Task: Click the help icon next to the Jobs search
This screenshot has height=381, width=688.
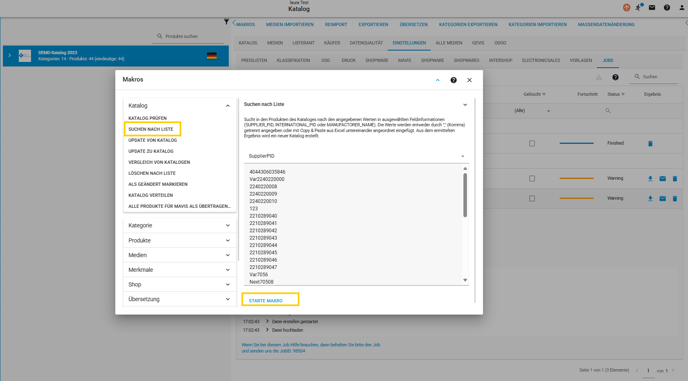Action: (615, 77)
